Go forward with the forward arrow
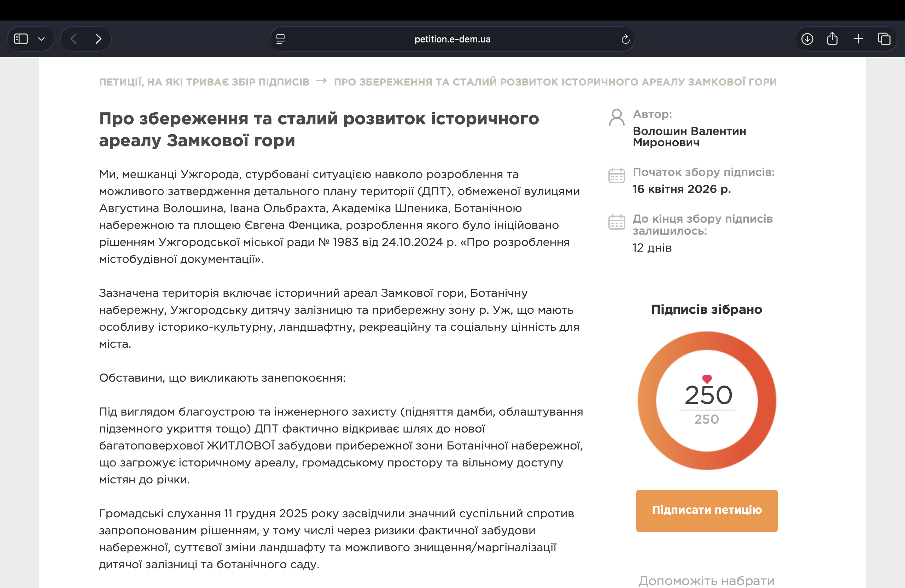This screenshot has width=905, height=588. pos(99,39)
